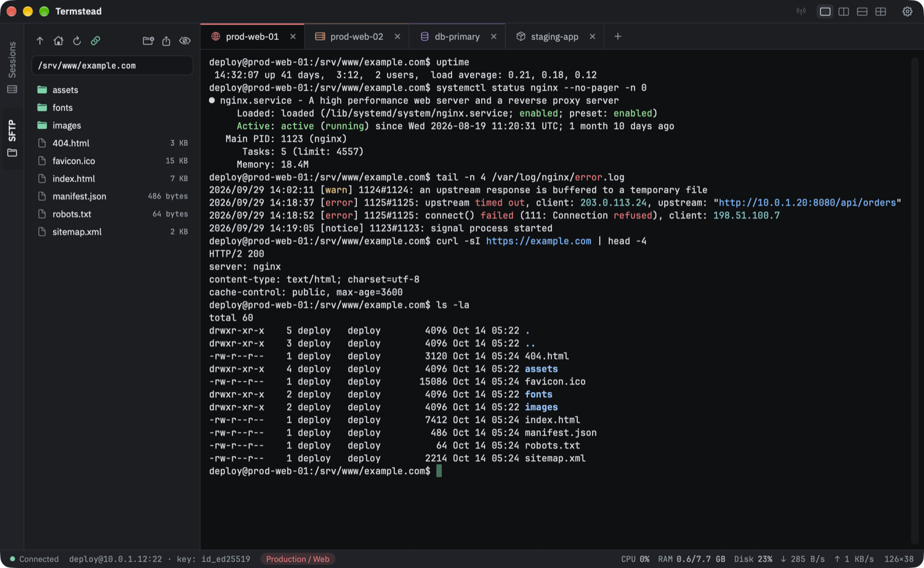924x568 pixels.
Task: Create a new folder in SFTP panel
Action: [x=148, y=41]
